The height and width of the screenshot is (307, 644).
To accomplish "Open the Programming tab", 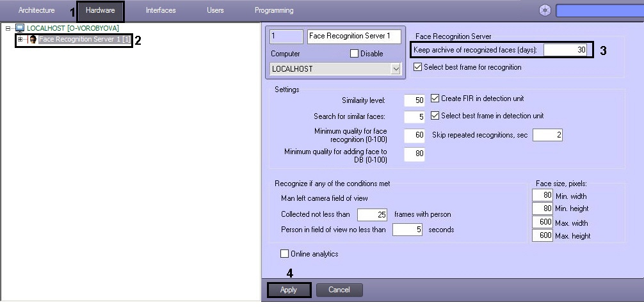I will pos(274,10).
